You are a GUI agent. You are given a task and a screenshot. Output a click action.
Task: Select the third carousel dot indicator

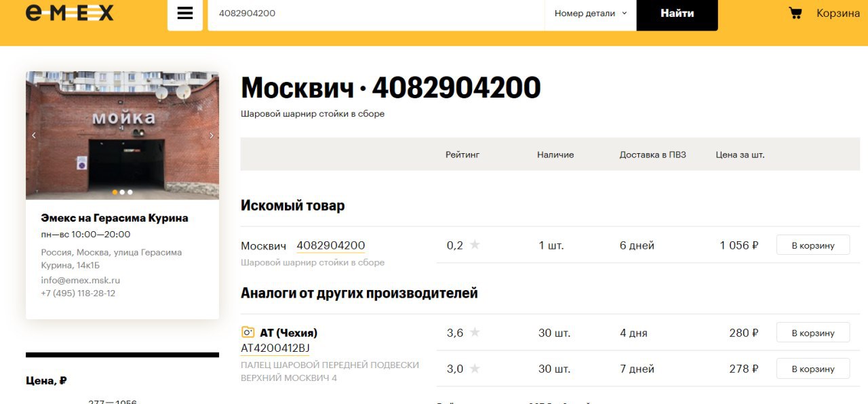pos(130,192)
